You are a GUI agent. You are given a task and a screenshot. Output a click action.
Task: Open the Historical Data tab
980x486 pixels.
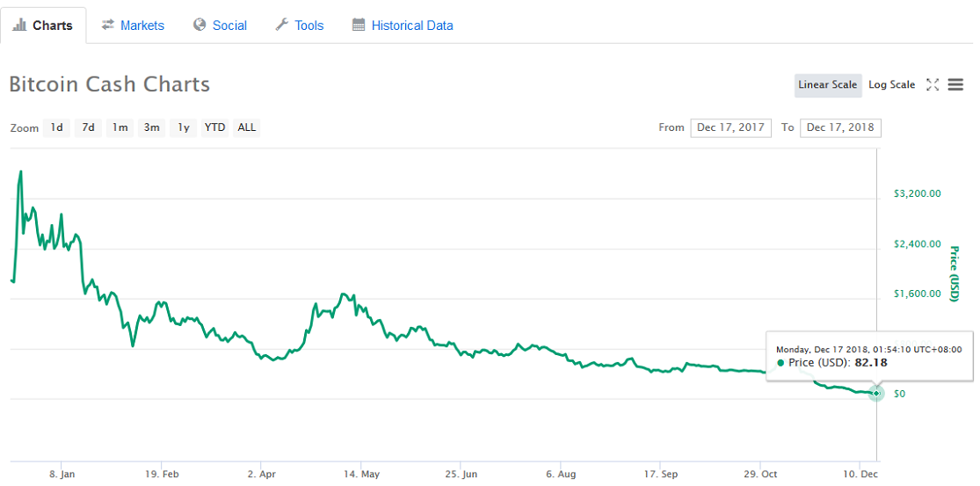pos(403,25)
